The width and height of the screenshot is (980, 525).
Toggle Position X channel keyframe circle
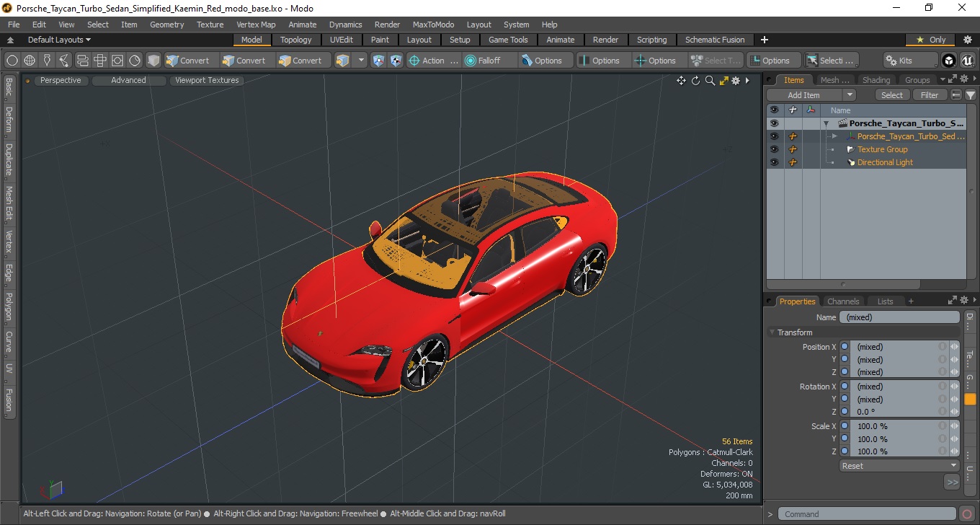845,347
